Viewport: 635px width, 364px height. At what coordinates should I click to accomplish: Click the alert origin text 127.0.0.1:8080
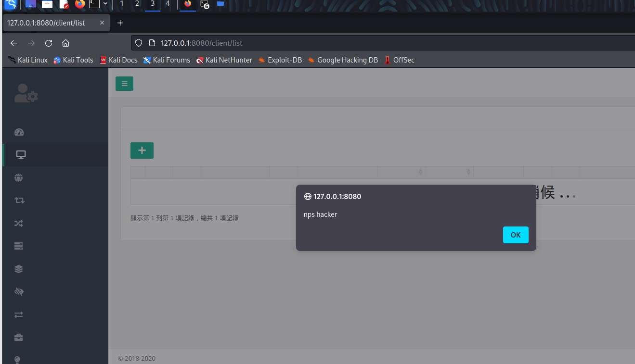coord(337,196)
